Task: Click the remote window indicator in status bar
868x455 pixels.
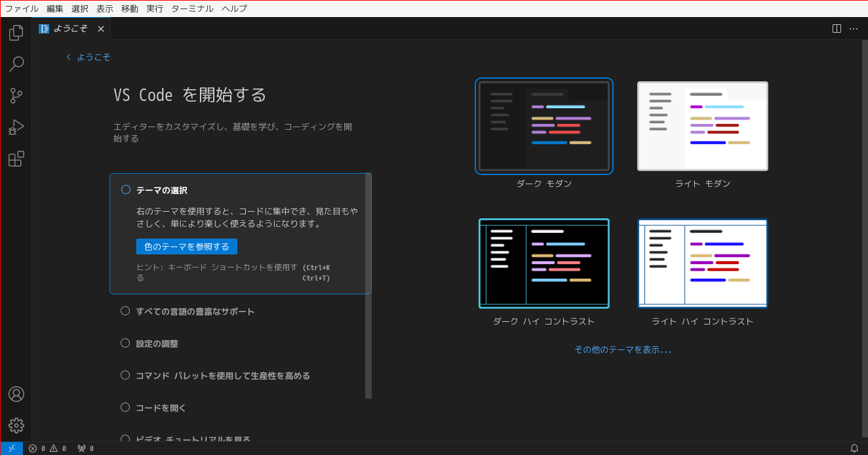Action: 12,448
